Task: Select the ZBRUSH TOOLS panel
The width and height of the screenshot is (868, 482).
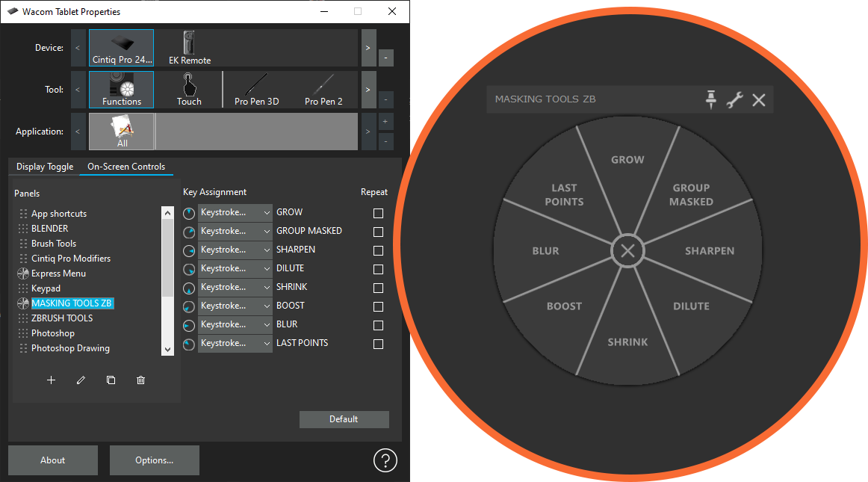Action: click(x=62, y=318)
